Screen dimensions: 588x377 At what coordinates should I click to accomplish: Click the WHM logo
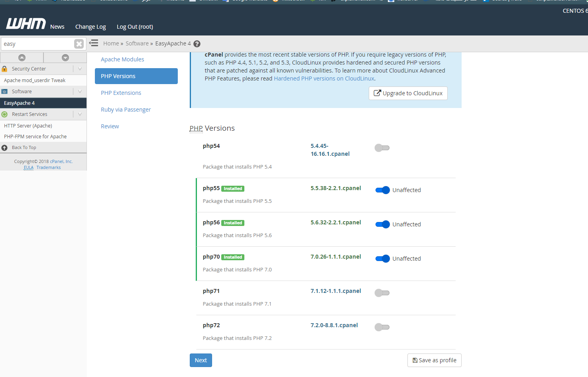click(26, 24)
